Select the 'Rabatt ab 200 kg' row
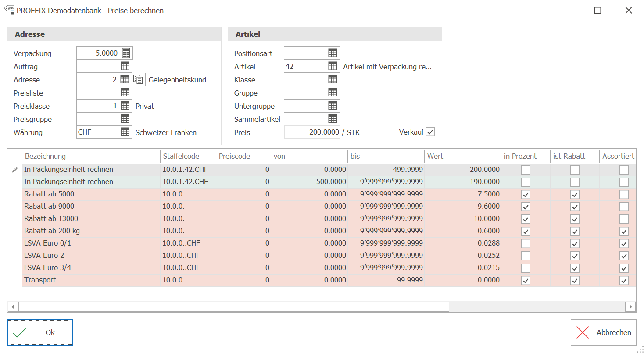The height and width of the screenshot is (353, 644). (329, 231)
